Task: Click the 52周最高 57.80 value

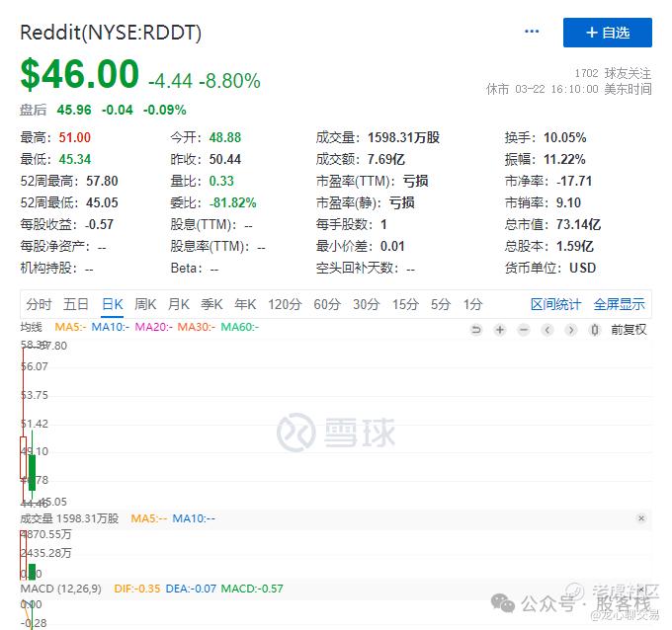Action: (x=102, y=181)
